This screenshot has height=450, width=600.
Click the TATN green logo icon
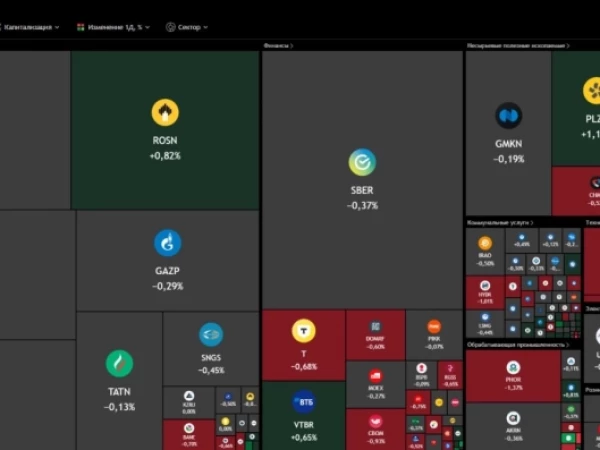point(119,364)
